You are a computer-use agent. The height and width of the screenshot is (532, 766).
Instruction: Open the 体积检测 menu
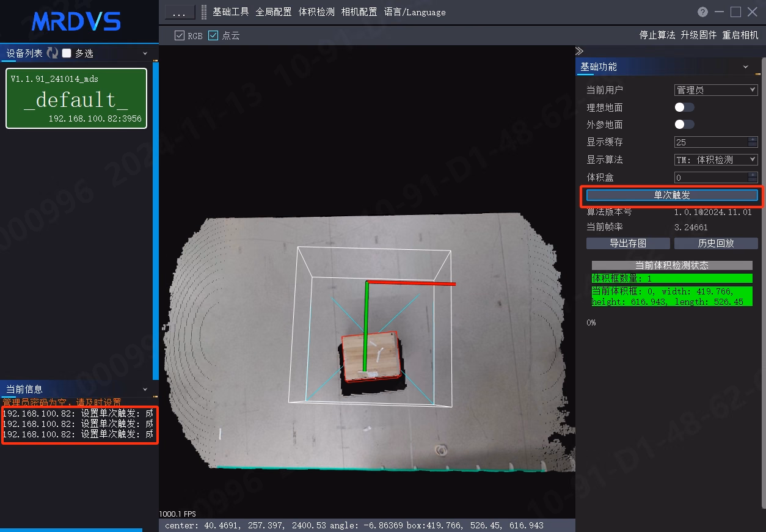click(x=316, y=12)
